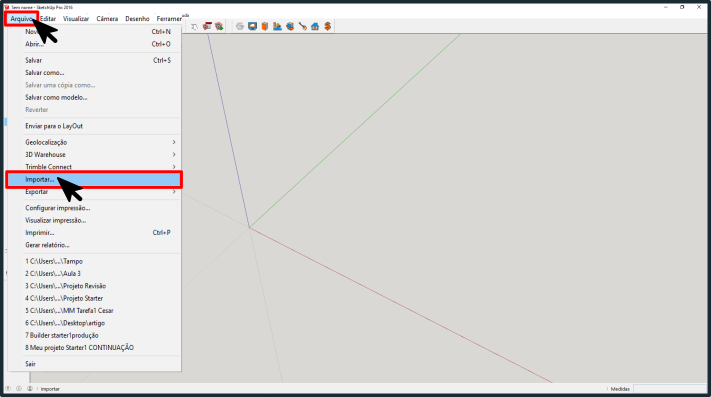Click the grayed-out Google G toolbar icon
This screenshot has height=397, width=711.
tap(240, 26)
